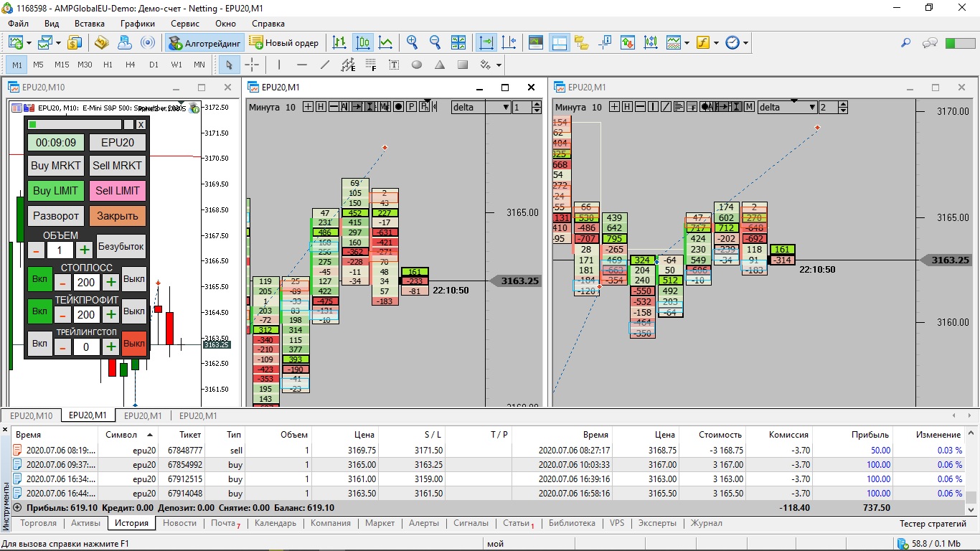Viewport: 980px width, 551px height.
Task: Click the ТРЕЙЛИНГСТОП value field showing 0
Action: pyautogui.click(x=87, y=347)
